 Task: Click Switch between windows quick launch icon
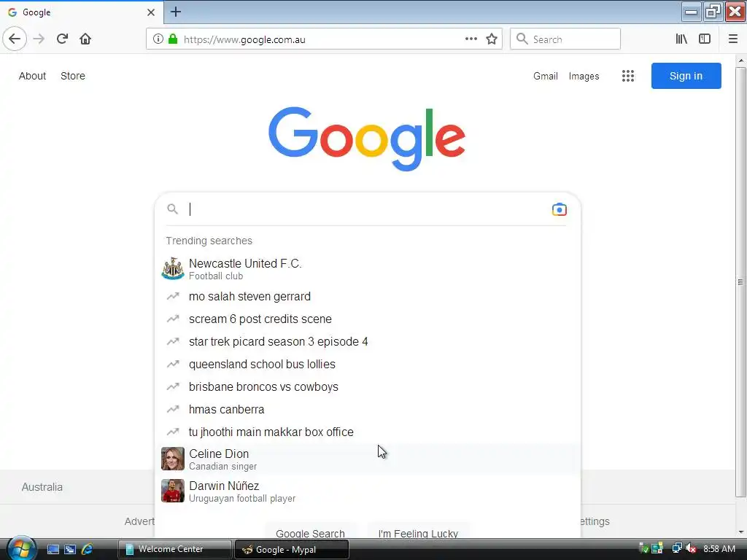[70, 550]
